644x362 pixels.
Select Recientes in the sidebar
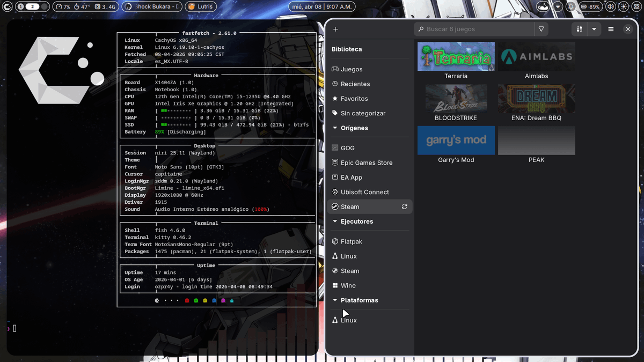click(355, 84)
